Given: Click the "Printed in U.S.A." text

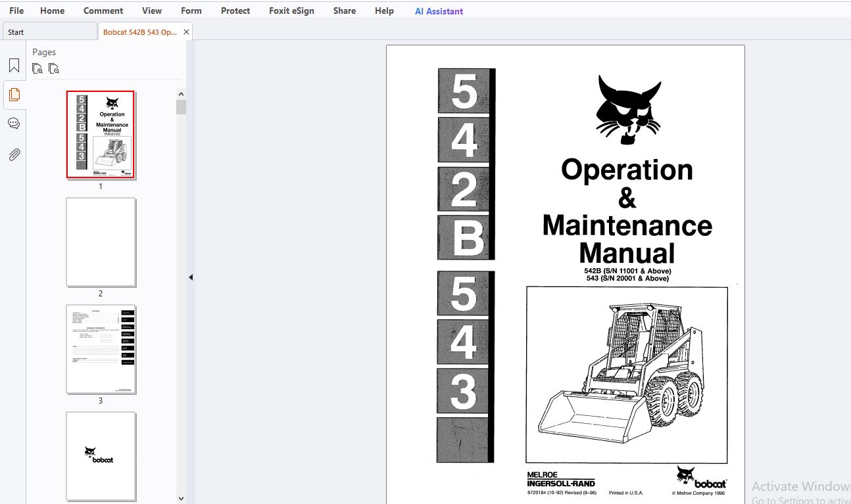Looking at the screenshot, I should click(626, 493).
